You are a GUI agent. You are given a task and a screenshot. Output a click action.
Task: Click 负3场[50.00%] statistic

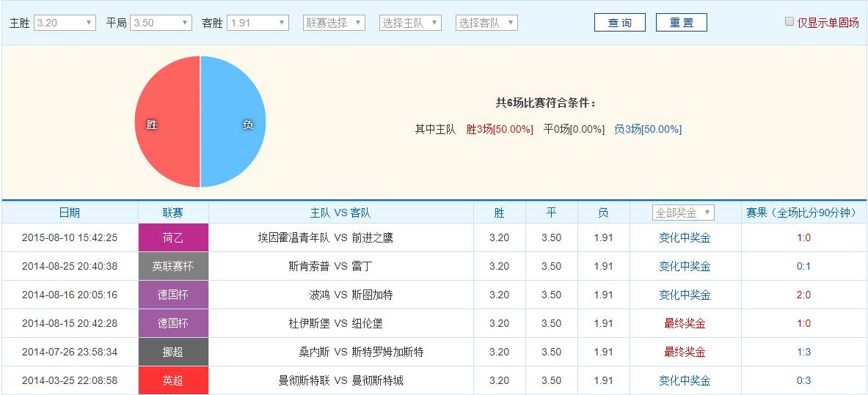[648, 130]
